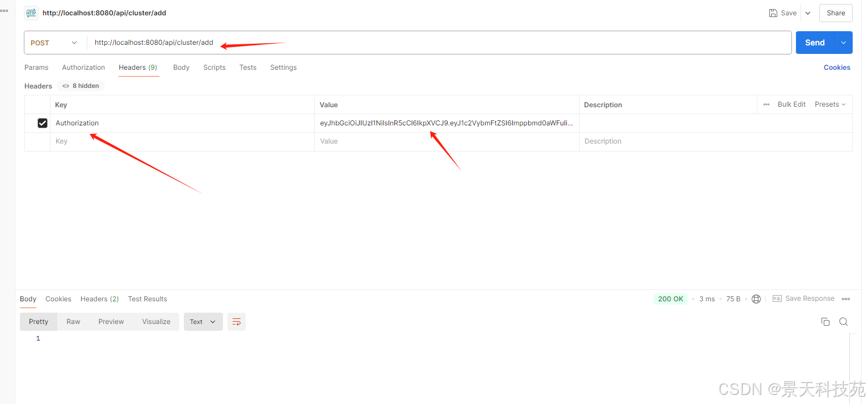This screenshot has width=868, height=404.
Task: Open the Presets dropdown
Action: pos(830,104)
